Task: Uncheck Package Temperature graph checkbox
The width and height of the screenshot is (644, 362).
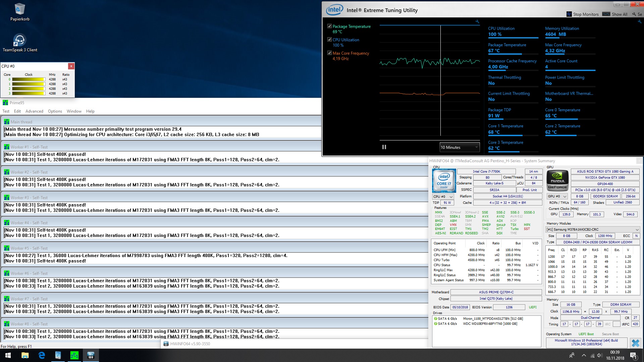Action: click(329, 26)
